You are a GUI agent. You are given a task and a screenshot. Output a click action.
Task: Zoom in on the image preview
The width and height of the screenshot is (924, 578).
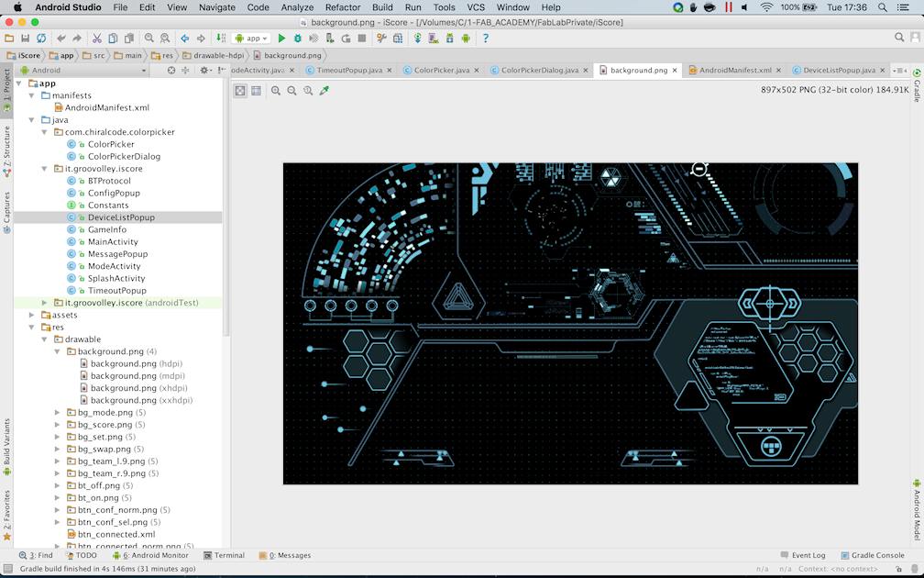pyautogui.click(x=276, y=91)
